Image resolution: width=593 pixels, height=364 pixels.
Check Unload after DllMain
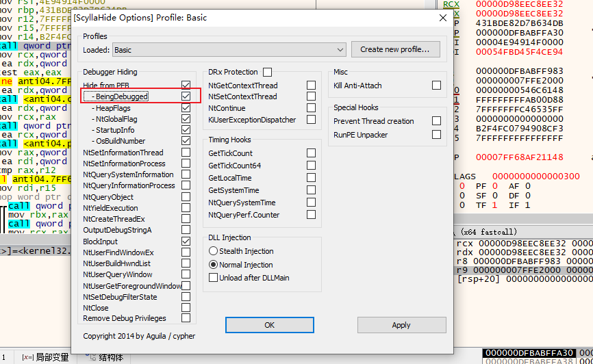pos(214,278)
